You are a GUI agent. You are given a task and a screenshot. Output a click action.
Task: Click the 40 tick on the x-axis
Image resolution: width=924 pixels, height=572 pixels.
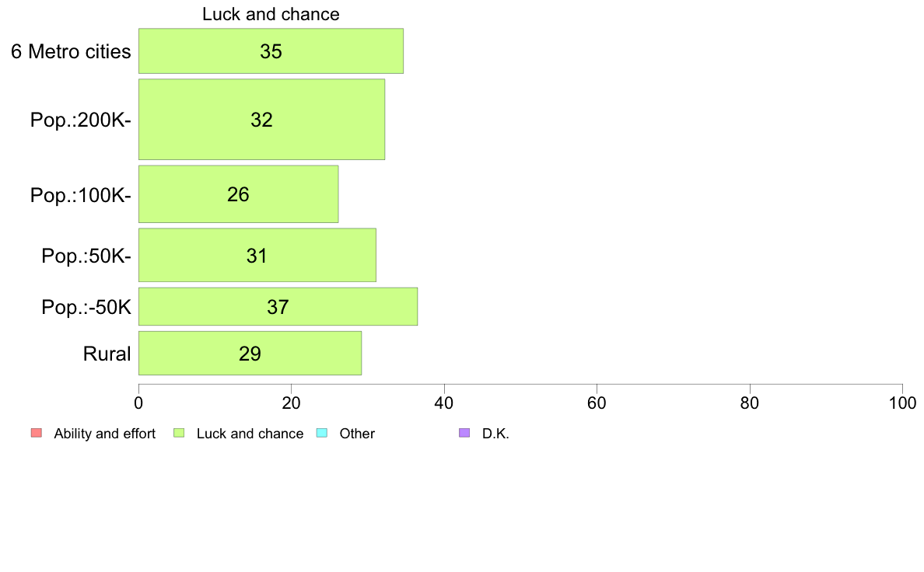[x=444, y=403]
